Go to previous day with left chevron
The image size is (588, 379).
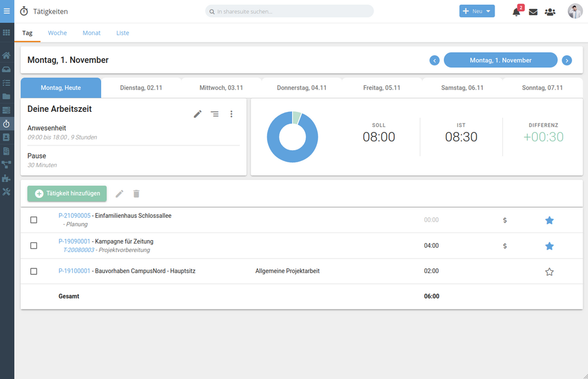click(x=435, y=61)
